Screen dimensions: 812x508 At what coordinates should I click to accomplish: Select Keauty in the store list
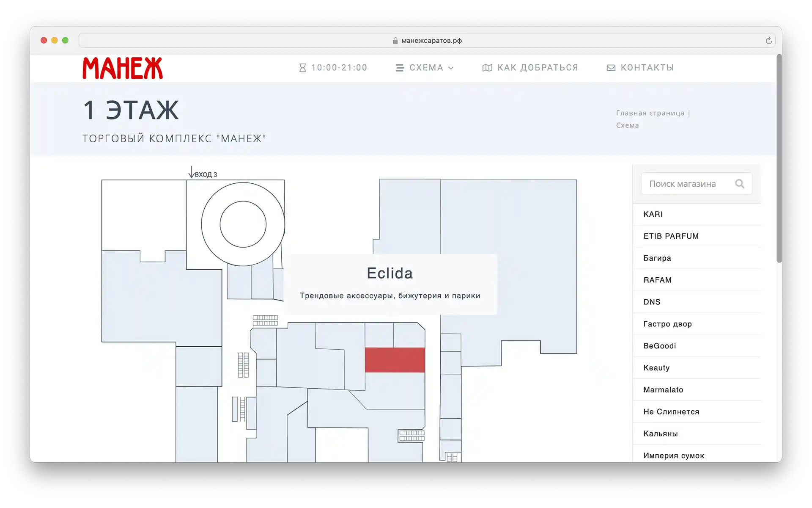pos(697,368)
